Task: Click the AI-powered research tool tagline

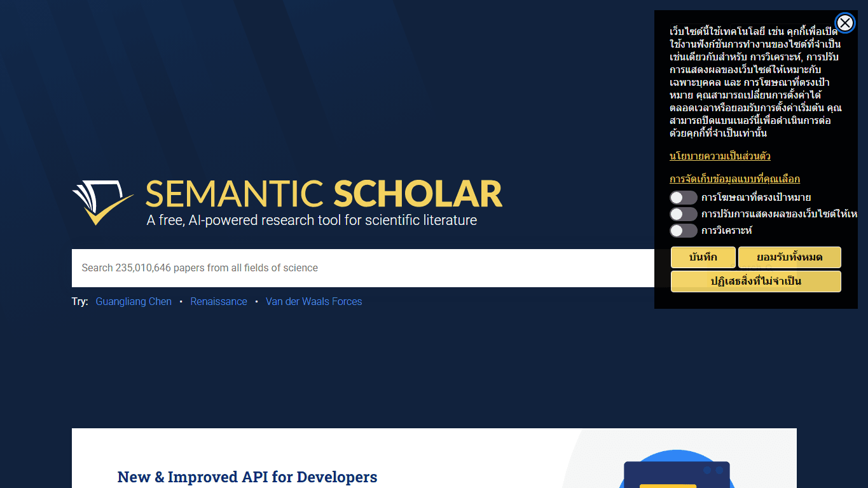Action: [312, 220]
